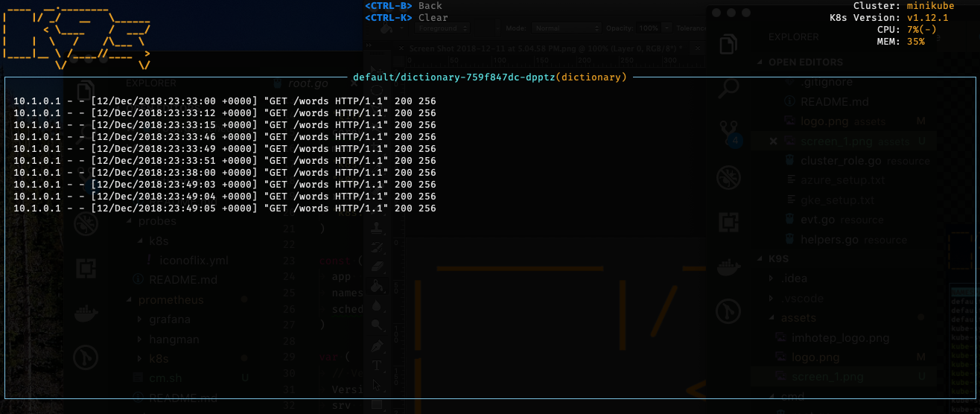Select the Pen tool
980x414 pixels.
(378, 345)
